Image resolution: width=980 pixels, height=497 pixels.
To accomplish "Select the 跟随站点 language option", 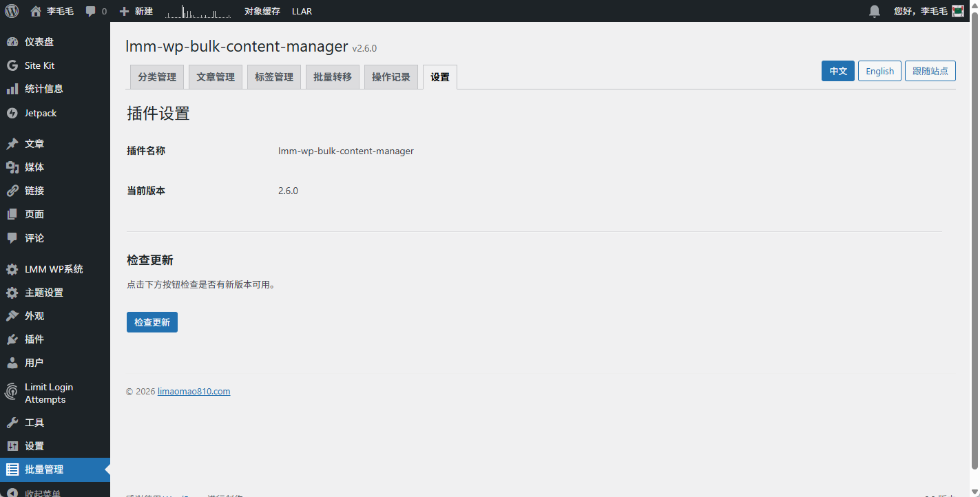I will pos(930,71).
